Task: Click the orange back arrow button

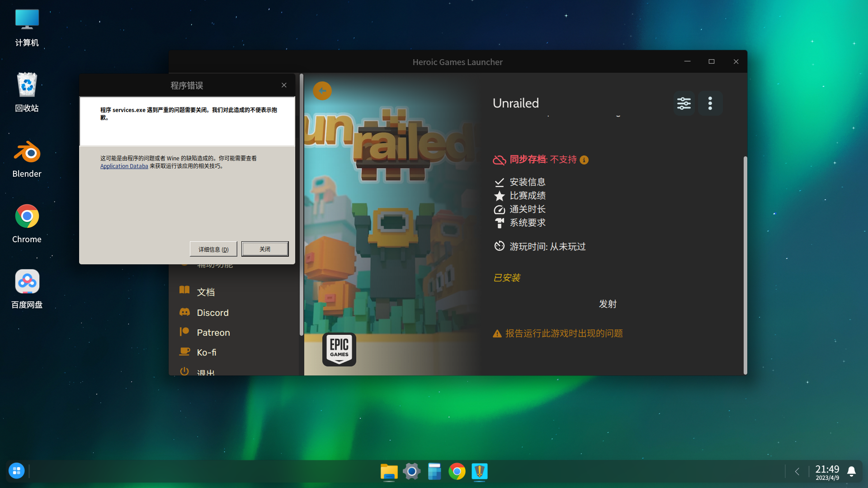Action: pyautogui.click(x=322, y=91)
